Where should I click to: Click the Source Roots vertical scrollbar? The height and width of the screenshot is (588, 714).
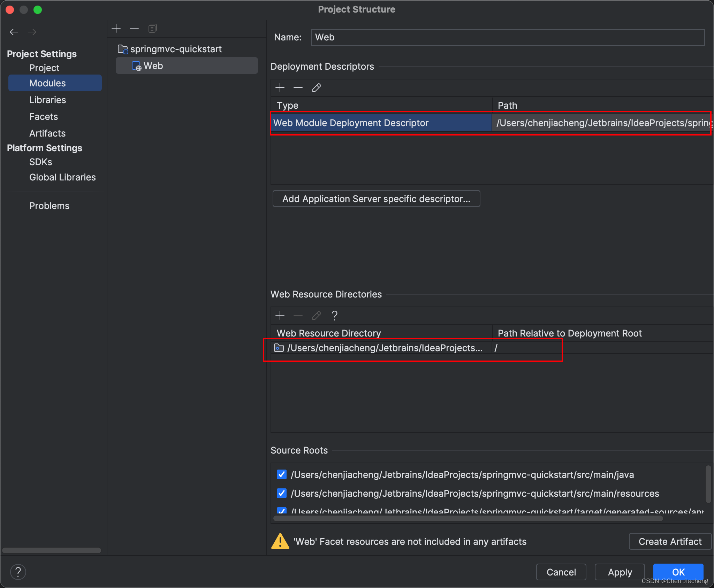point(708,484)
